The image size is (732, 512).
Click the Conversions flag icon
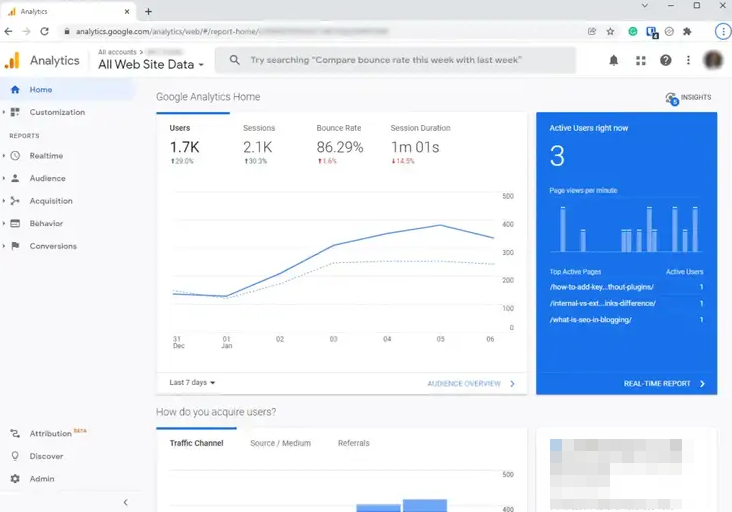coord(15,246)
